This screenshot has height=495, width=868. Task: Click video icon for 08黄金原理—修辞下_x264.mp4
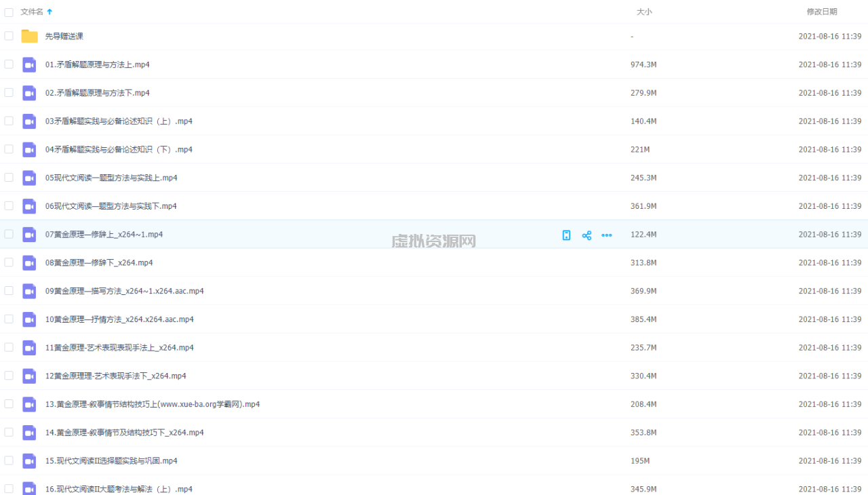click(29, 262)
